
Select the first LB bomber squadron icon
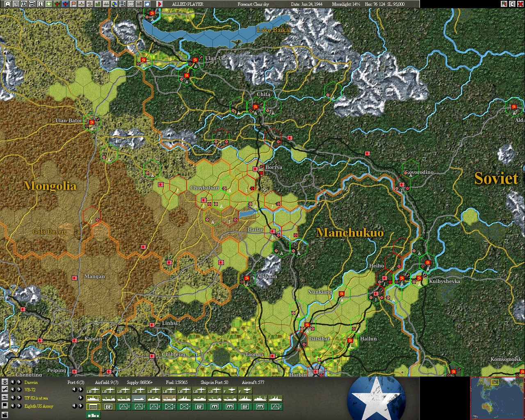93,390
